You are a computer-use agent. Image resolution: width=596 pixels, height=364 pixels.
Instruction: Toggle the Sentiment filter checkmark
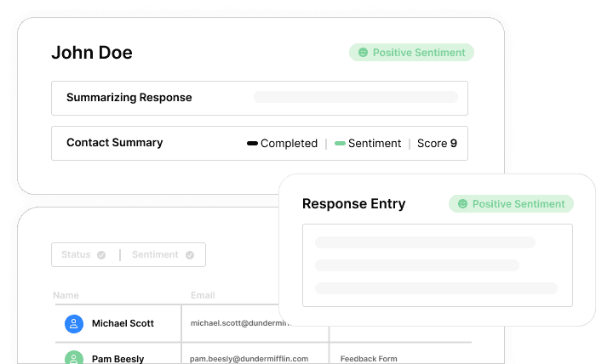click(190, 254)
